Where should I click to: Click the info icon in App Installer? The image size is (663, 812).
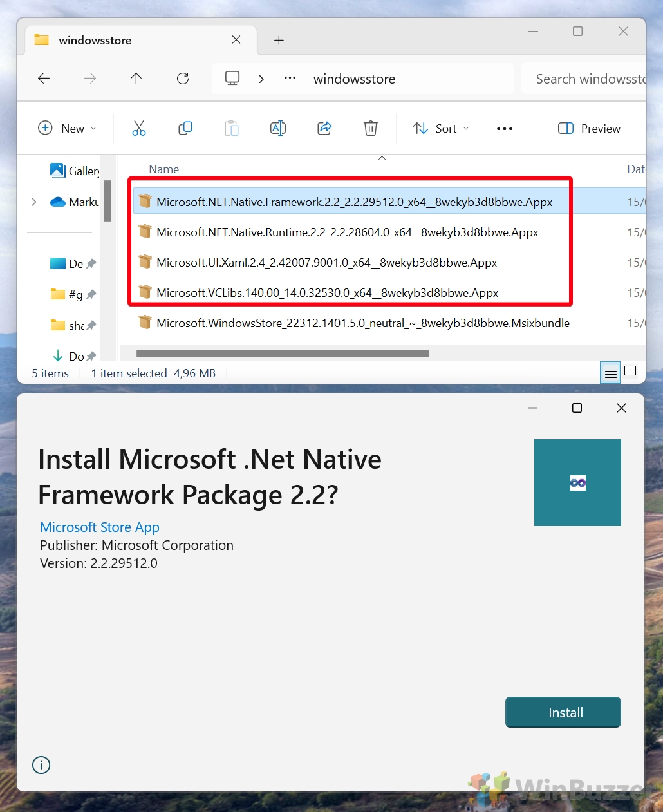41,765
